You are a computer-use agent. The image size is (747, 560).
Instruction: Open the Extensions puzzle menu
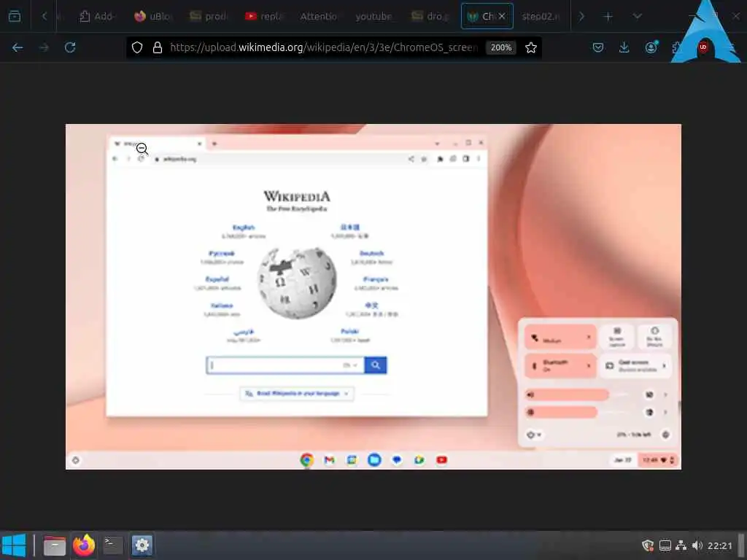[676, 47]
